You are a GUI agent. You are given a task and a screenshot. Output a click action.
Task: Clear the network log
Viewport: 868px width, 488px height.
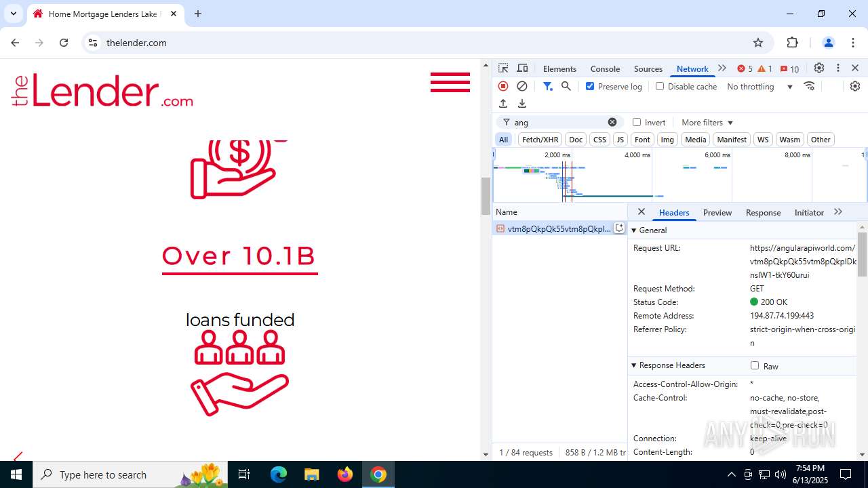(522, 86)
